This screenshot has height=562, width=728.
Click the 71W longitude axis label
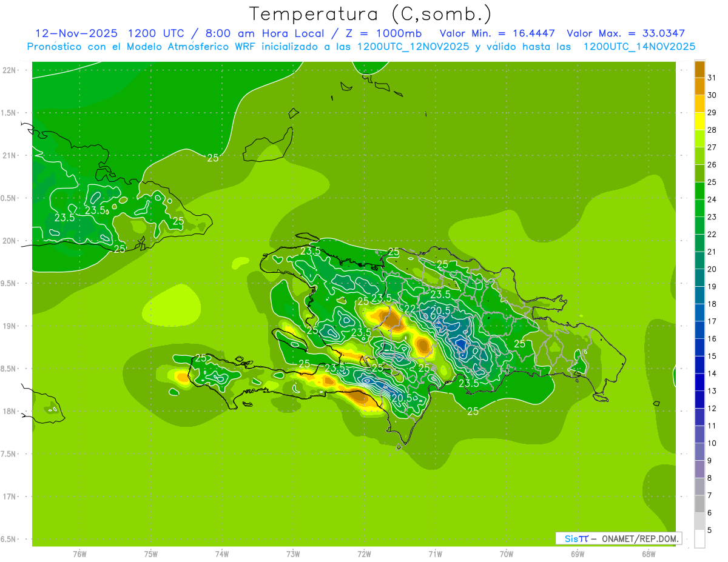point(435,554)
